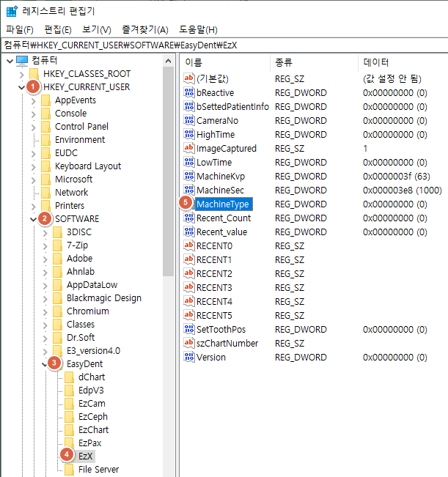Screen dimensions: 448x477
Task: Collapse the SOFTWARE key
Action: click(34, 219)
